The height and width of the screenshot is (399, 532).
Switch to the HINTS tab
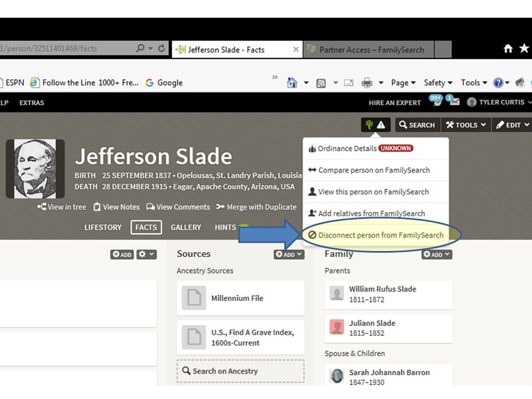226,227
